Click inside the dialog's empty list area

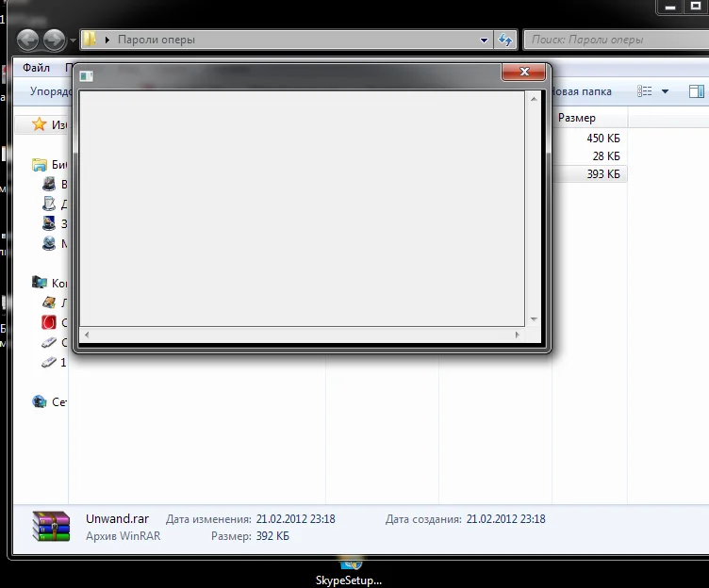click(x=302, y=208)
